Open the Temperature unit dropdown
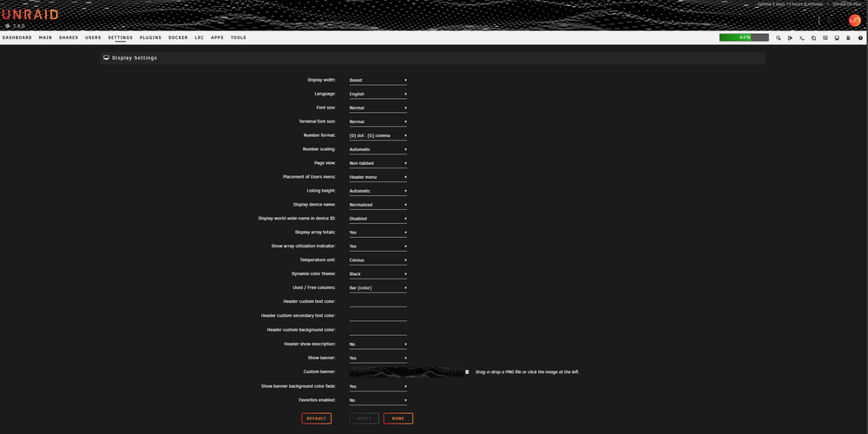The image size is (868, 434). (378, 260)
